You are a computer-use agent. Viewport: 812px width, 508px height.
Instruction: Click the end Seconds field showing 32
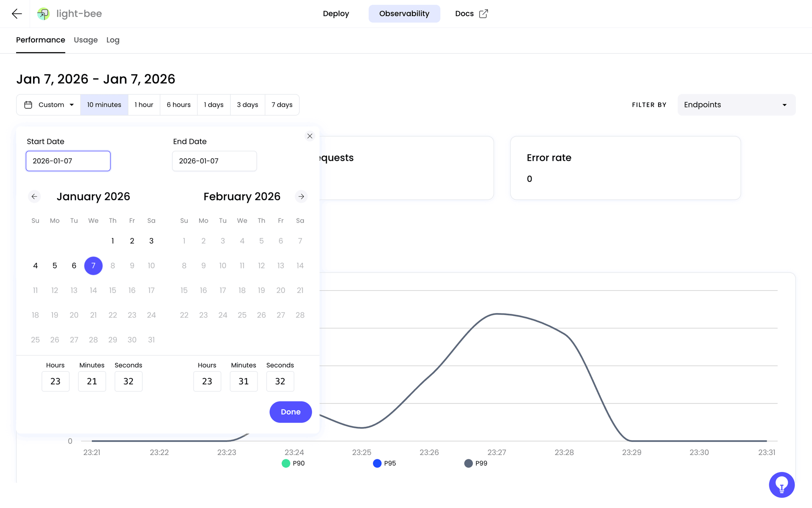[280, 381]
